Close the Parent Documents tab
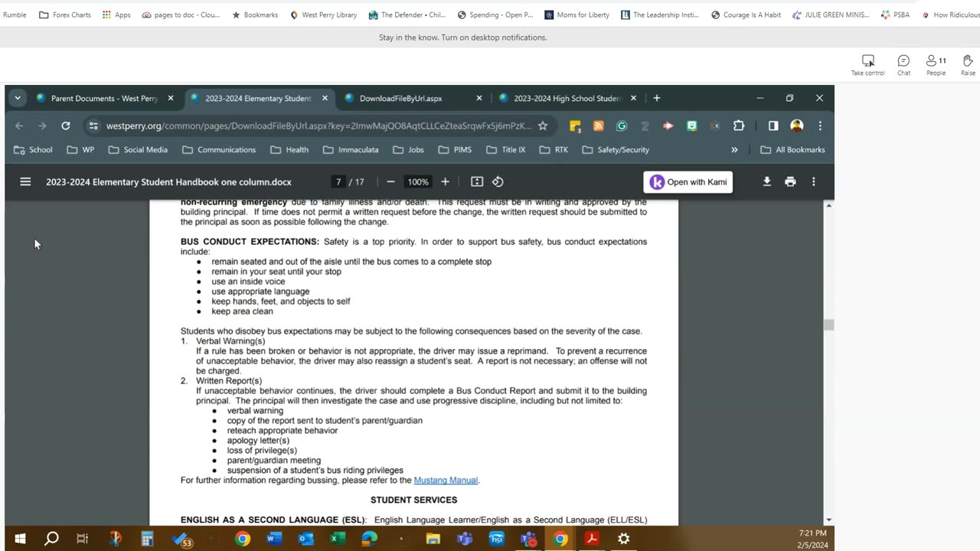 (x=171, y=98)
